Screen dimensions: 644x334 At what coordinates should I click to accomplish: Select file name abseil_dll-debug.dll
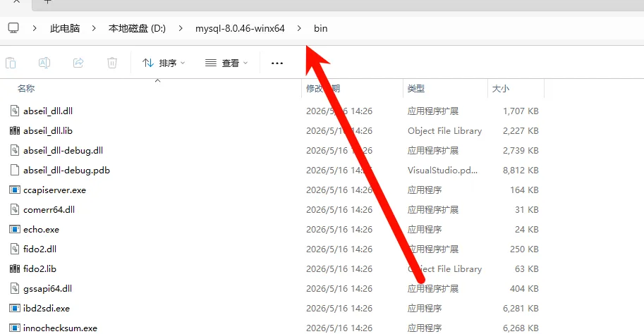click(x=63, y=150)
